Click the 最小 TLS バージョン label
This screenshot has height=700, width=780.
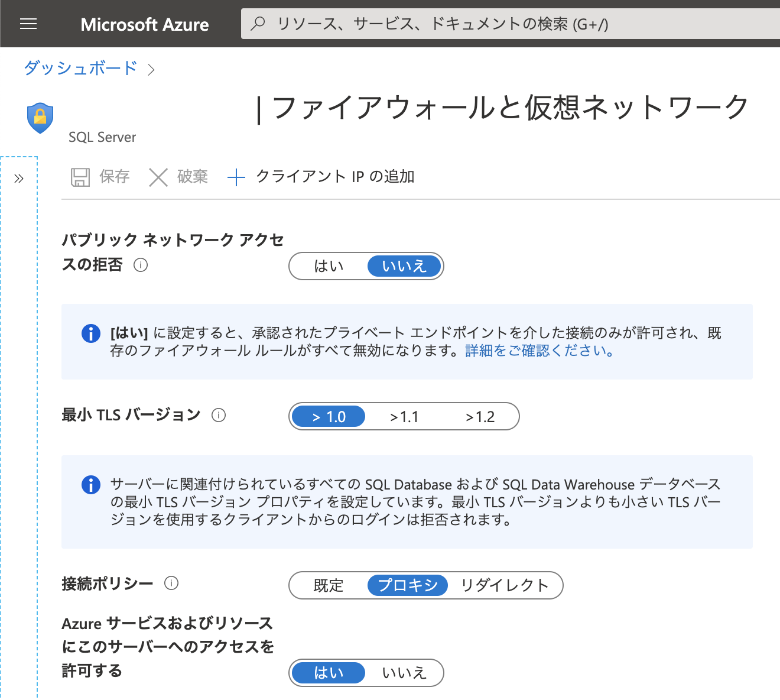[131, 415]
